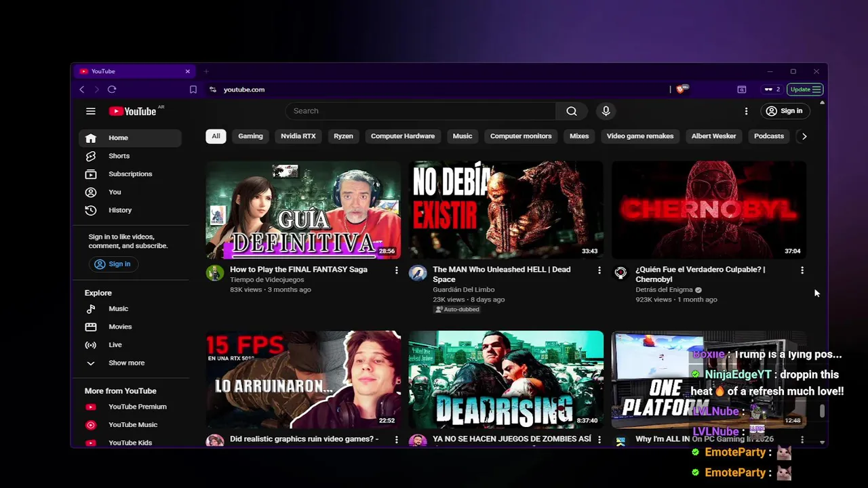Go back with browser back arrow
Image resolution: width=868 pixels, height=488 pixels.
[x=82, y=89]
